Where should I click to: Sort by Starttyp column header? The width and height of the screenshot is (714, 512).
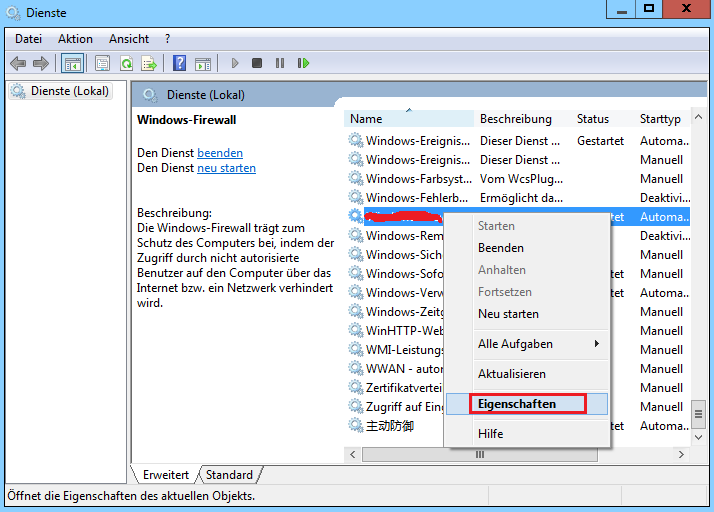(662, 119)
